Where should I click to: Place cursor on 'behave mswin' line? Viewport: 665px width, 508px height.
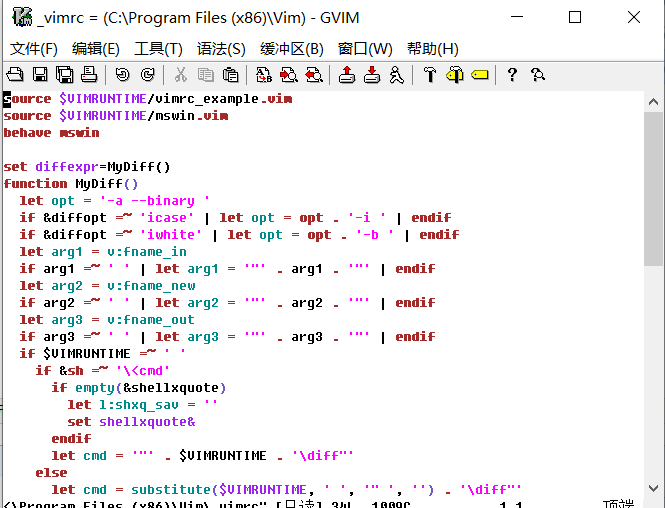click(51, 133)
